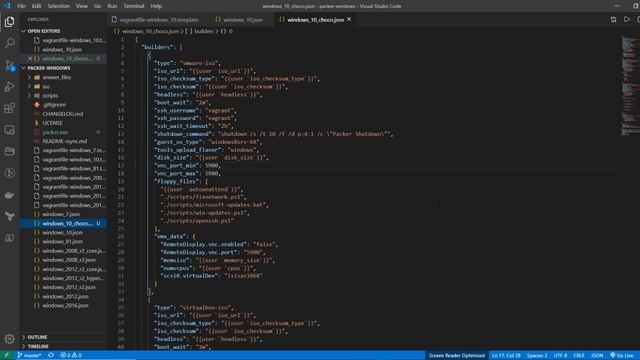Image resolution: width=640 pixels, height=360 pixels.
Task: Open the Docker view in activity bar
Action: click(9, 195)
